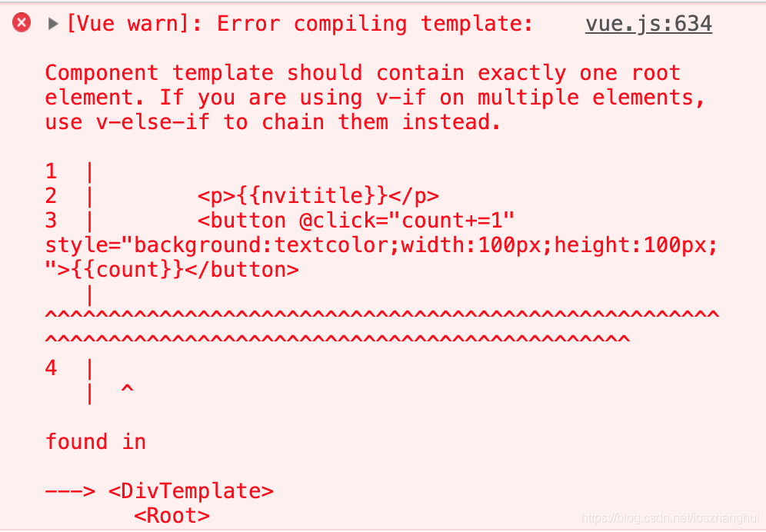766x532 pixels.
Task: Click the second row of caret markers
Action: [x=337, y=340]
